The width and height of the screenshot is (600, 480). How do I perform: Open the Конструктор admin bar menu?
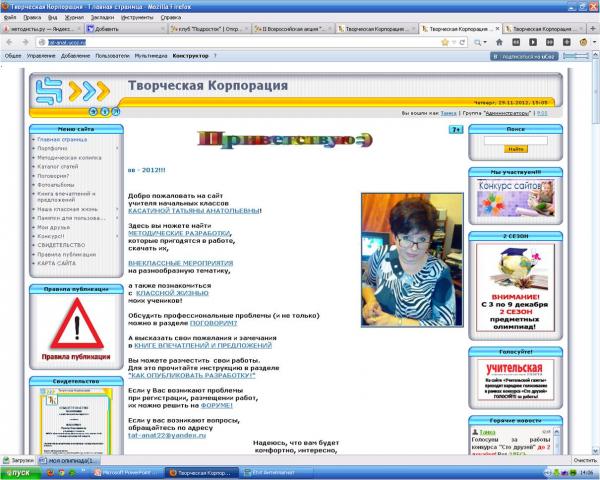tap(190, 56)
